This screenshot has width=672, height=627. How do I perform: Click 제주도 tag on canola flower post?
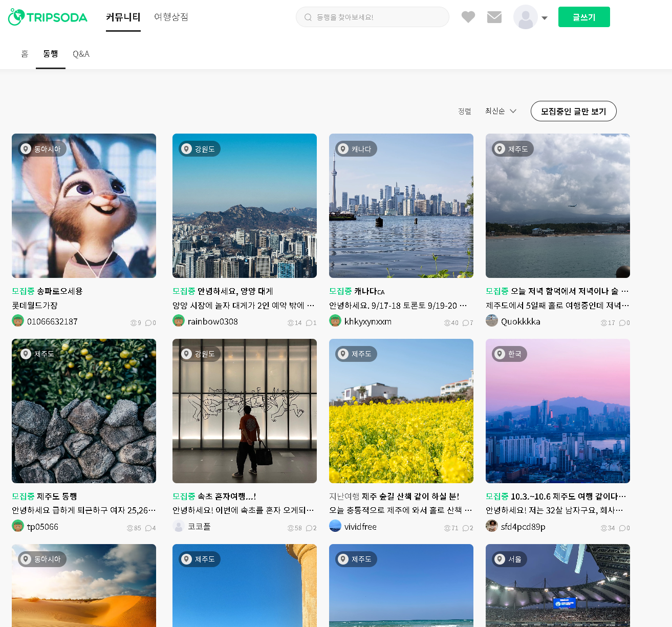356,354
